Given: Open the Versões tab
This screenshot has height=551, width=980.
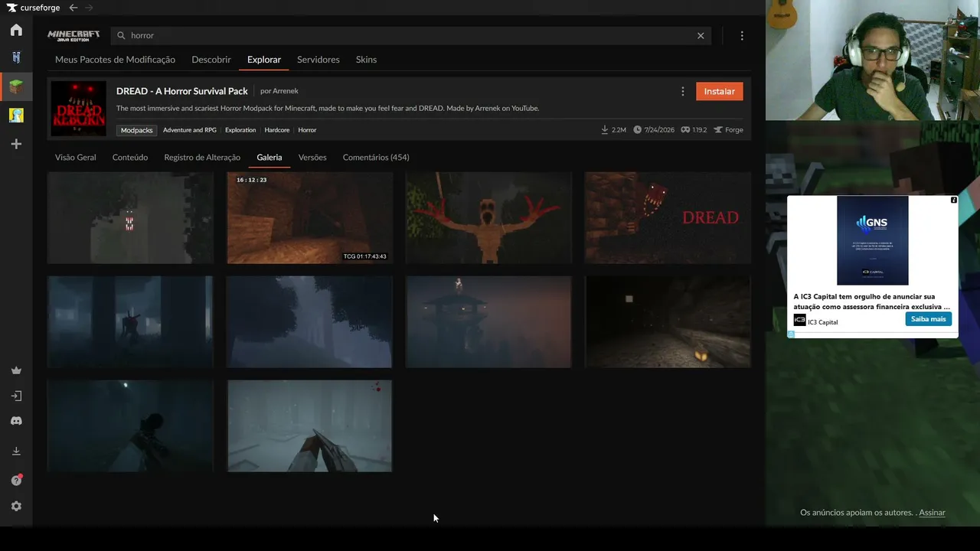Looking at the screenshot, I should point(312,158).
